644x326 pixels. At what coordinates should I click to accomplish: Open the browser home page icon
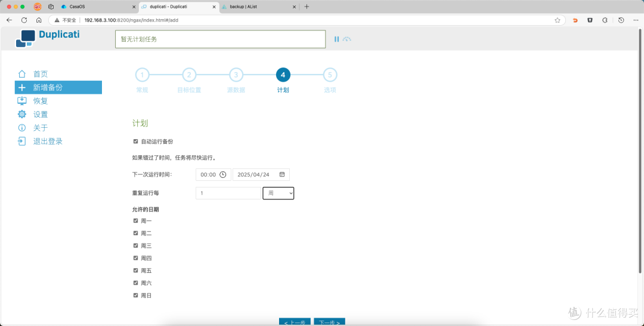tap(39, 20)
